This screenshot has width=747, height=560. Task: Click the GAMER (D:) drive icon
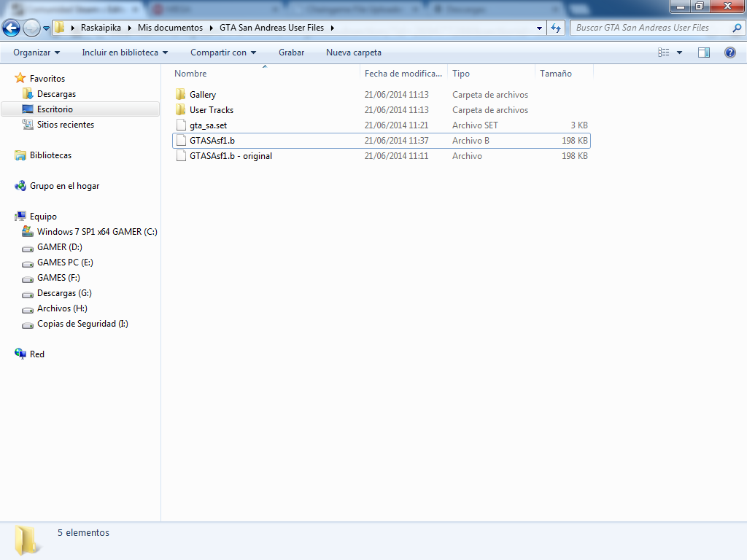(28, 248)
